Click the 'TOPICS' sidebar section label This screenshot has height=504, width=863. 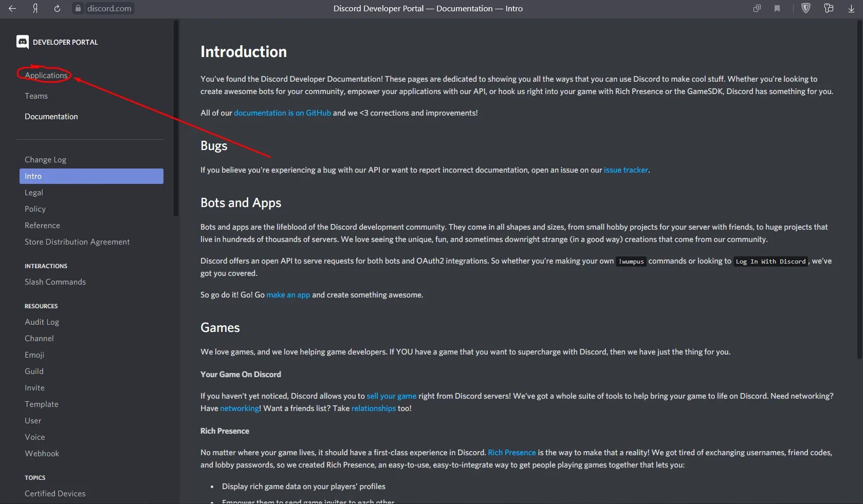tap(35, 478)
